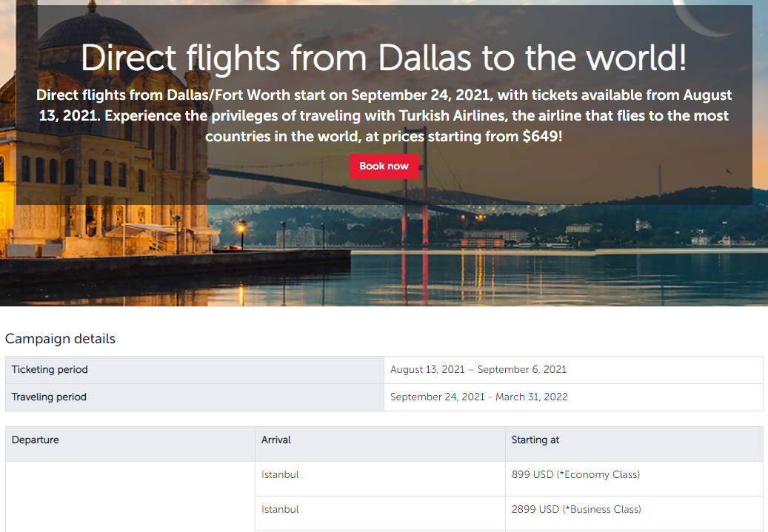Click the 'Arrival' column header
The width and height of the screenshot is (768, 532).
[x=380, y=444]
